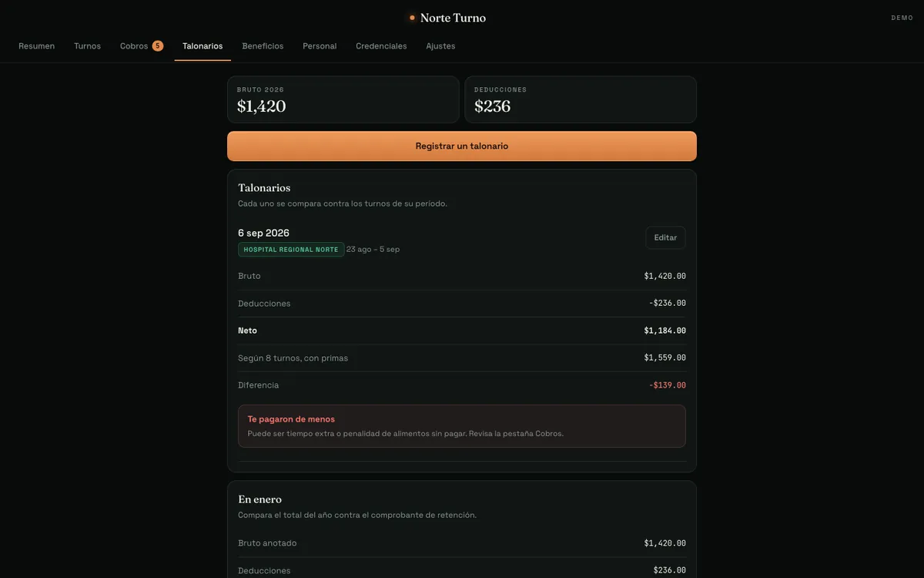Viewport: 924px width, 578px height.
Task: Click the Neto amount $1,184.00
Action: tap(665, 331)
